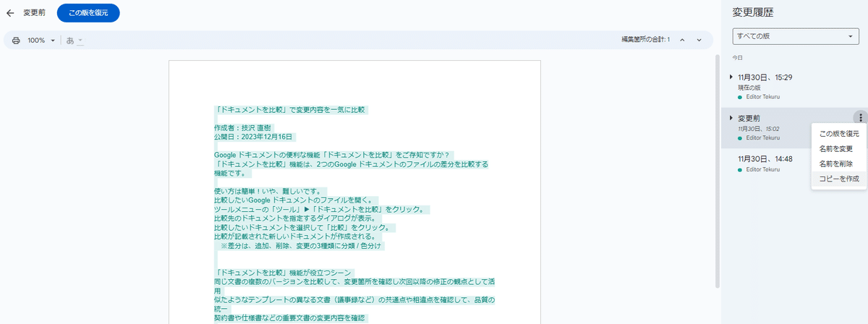
Task: Click the 現在の版 label
Action: tap(749, 88)
